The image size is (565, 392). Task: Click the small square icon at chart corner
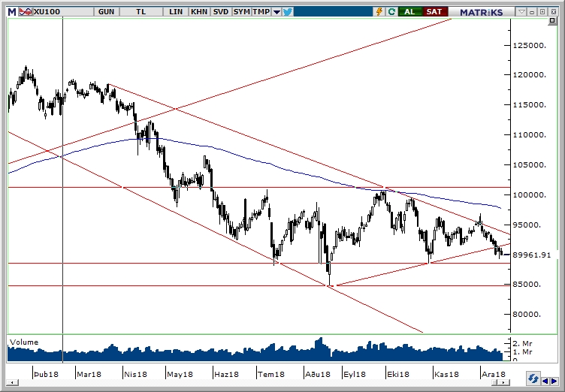(x=552, y=21)
